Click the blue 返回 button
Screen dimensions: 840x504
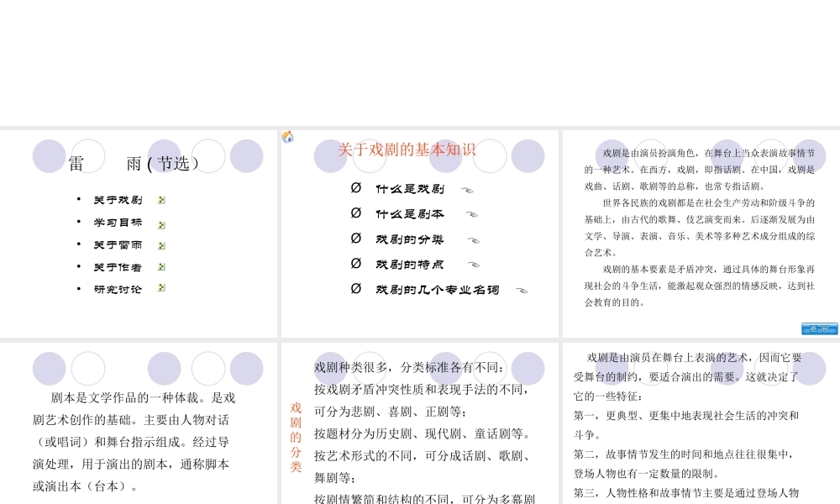819,328
